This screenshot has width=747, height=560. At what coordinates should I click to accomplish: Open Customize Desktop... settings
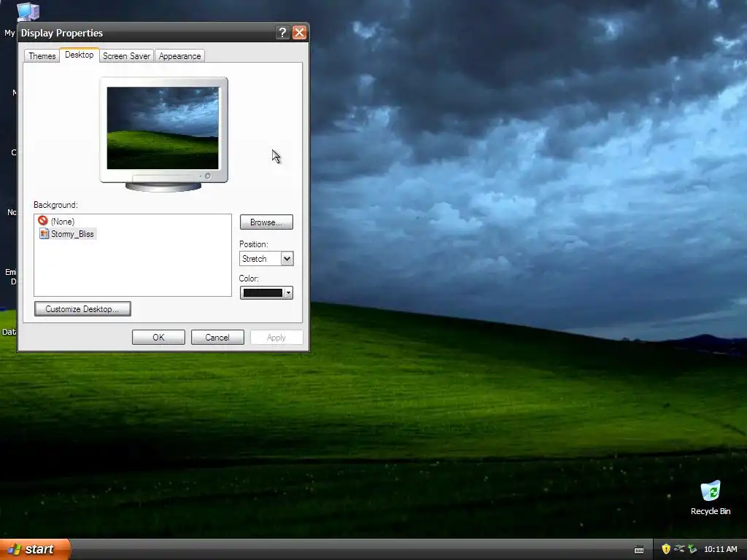pyautogui.click(x=82, y=309)
